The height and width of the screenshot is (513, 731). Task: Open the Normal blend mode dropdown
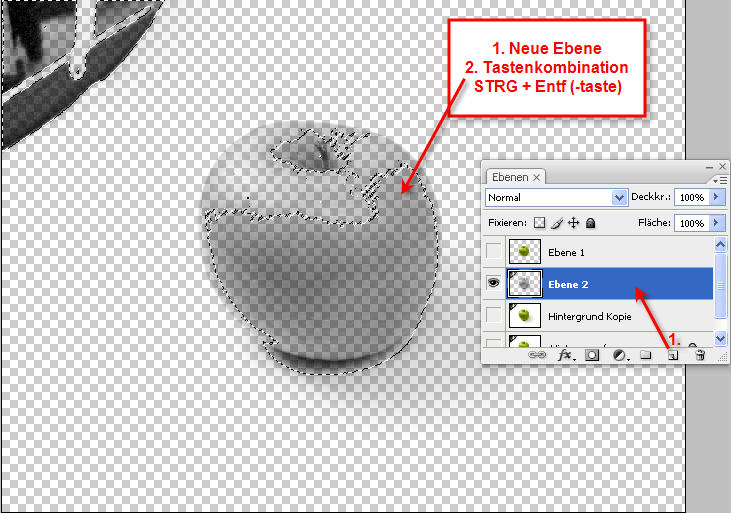coord(618,198)
